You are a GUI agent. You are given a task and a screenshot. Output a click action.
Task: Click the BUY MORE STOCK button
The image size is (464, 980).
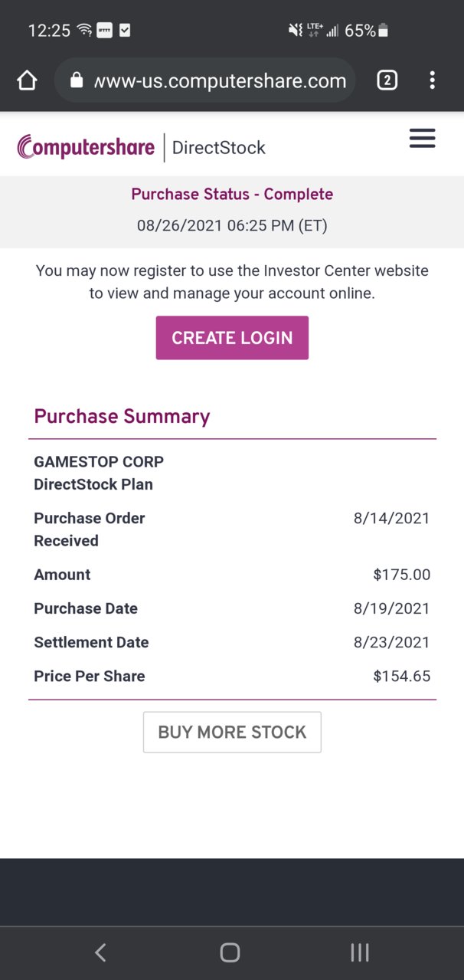coord(232,732)
